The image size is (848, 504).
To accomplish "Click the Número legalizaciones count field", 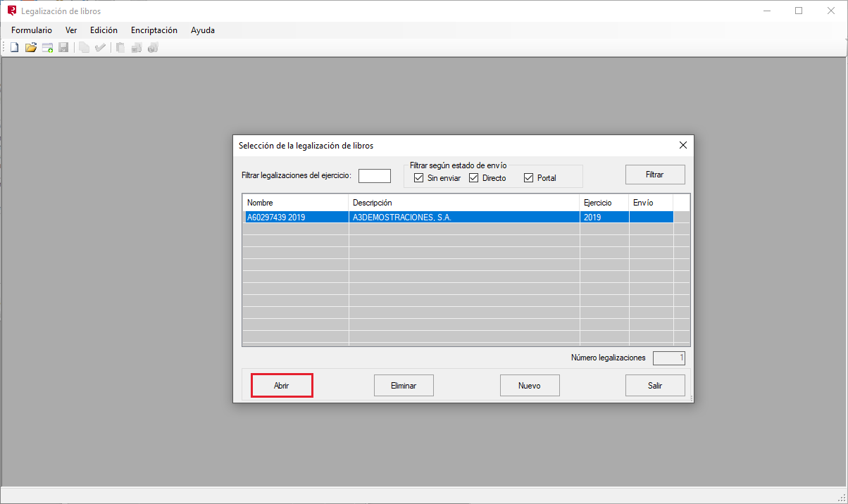I will [x=669, y=358].
